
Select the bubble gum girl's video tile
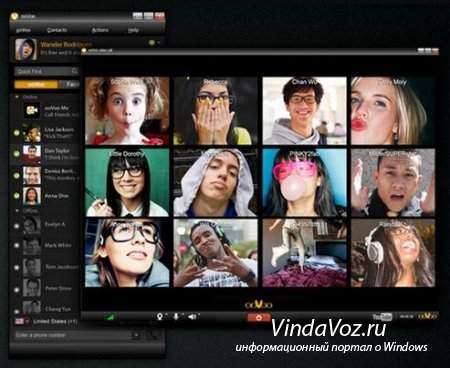[305, 182]
